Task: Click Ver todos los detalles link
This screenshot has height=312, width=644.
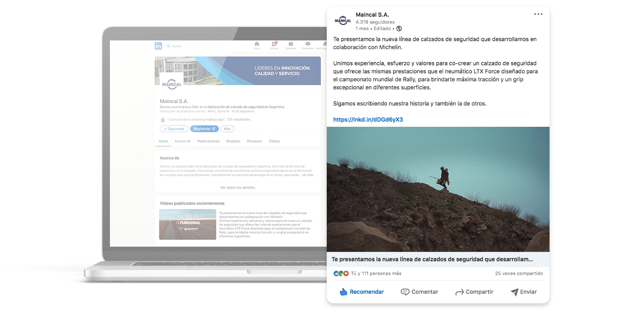Action: point(237,187)
